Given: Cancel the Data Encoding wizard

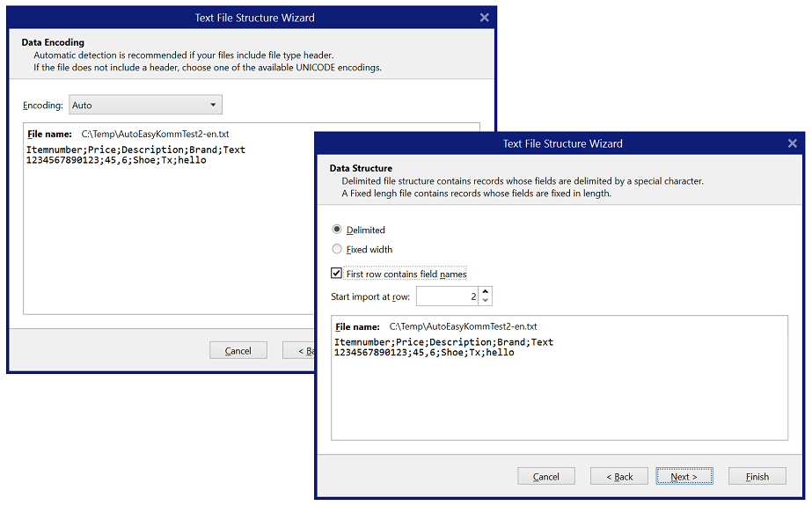Looking at the screenshot, I should (x=238, y=350).
